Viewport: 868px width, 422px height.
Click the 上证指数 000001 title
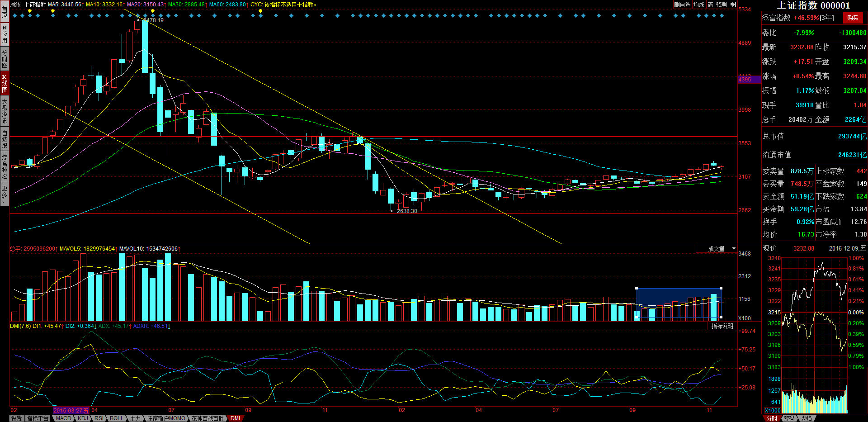813,5
